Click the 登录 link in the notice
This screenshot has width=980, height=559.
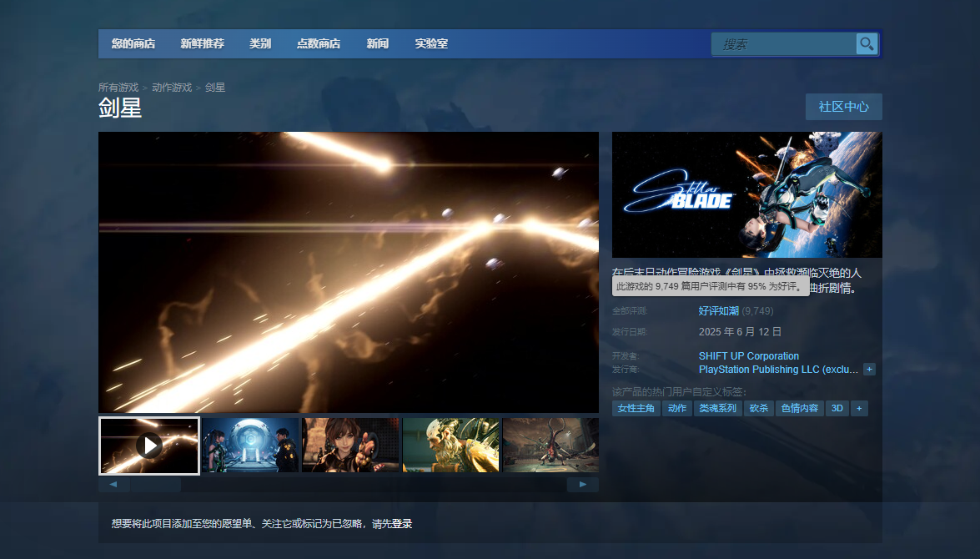coord(402,524)
